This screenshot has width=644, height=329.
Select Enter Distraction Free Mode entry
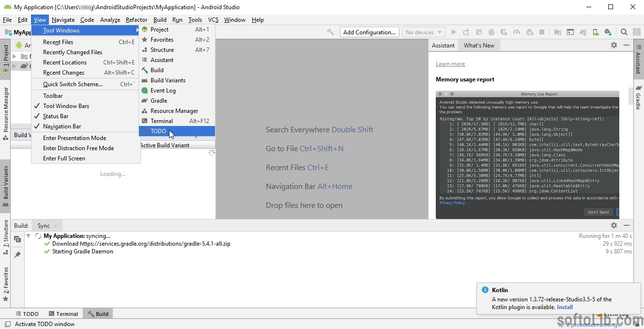(86, 148)
